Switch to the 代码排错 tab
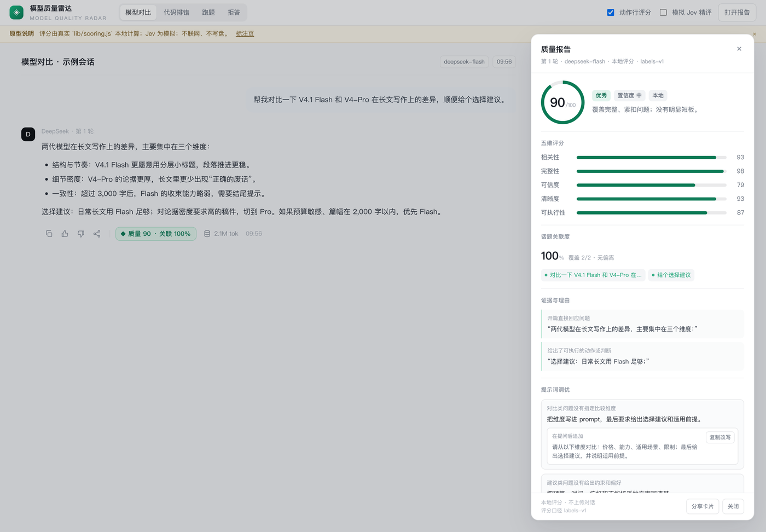This screenshot has height=532, width=766. pos(176,12)
